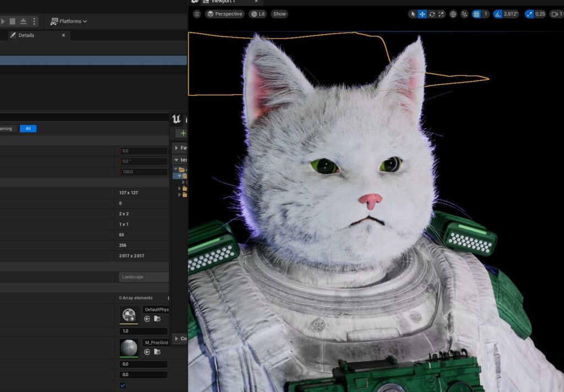Open the Platforms dropdown menu
The height and width of the screenshot is (392, 564).
69,21
